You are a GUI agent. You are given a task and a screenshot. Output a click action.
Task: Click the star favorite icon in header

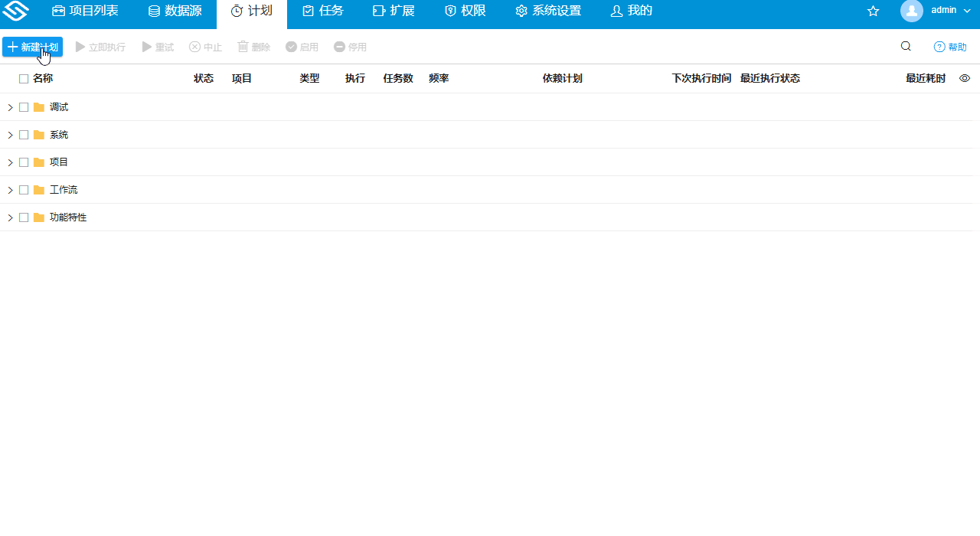pyautogui.click(x=873, y=11)
